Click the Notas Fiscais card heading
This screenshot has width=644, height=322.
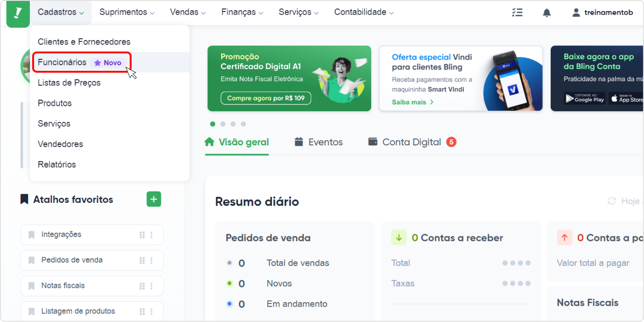pyautogui.click(x=587, y=303)
